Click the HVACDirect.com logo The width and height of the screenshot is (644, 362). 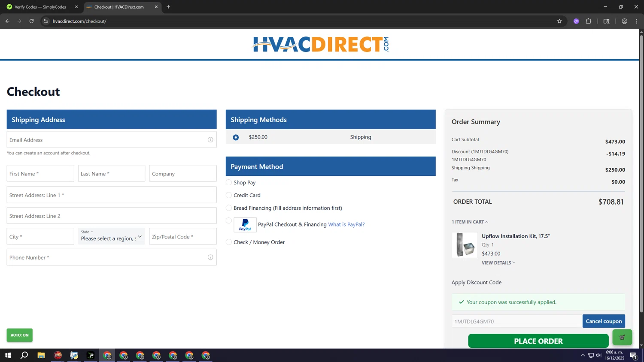320,44
